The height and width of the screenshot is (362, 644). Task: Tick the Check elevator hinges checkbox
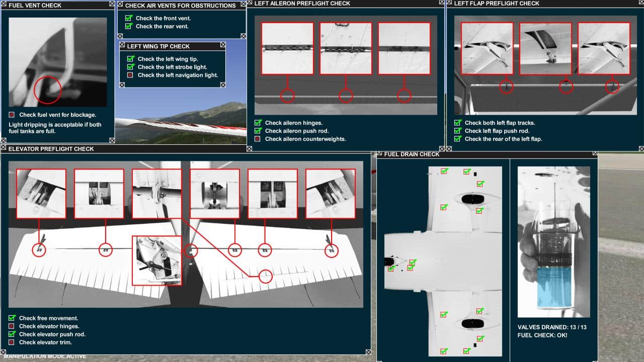tap(12, 326)
